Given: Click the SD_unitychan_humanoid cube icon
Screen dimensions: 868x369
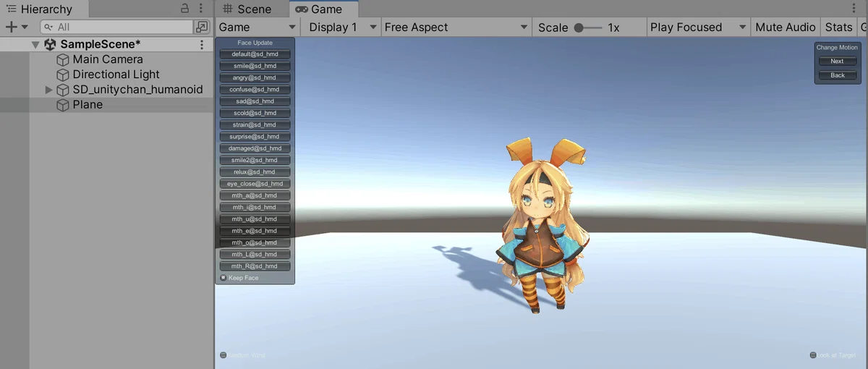Looking at the screenshot, I should 63,90.
